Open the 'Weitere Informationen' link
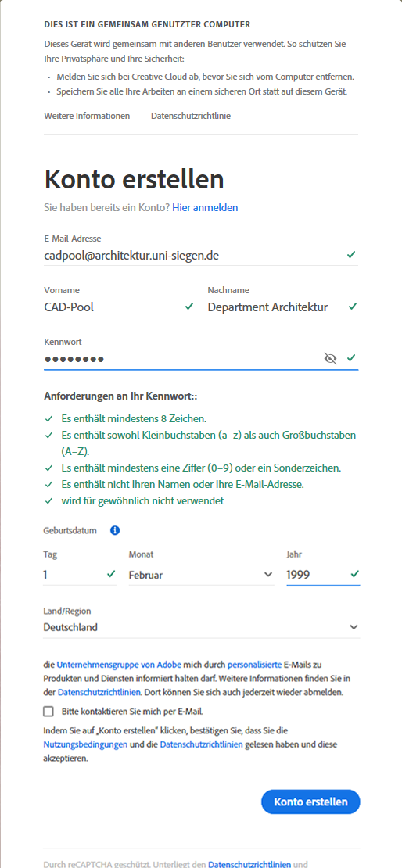402x868 pixels. (x=87, y=116)
